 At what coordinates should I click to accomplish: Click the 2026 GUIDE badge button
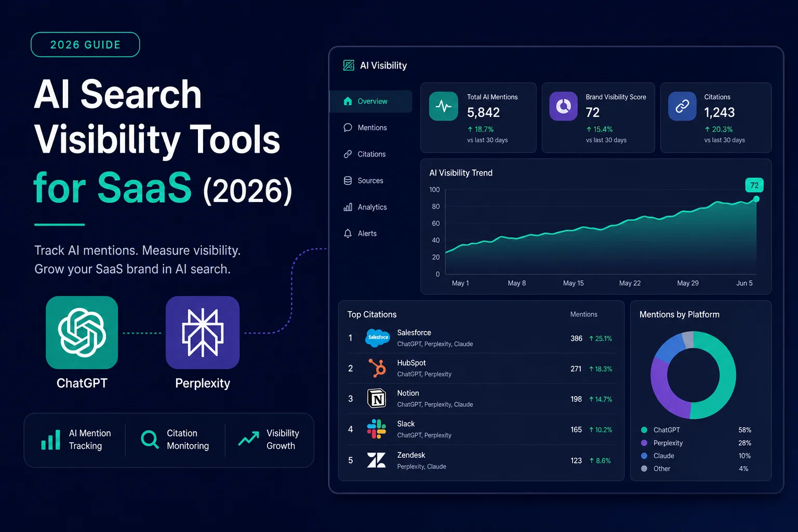click(85, 45)
